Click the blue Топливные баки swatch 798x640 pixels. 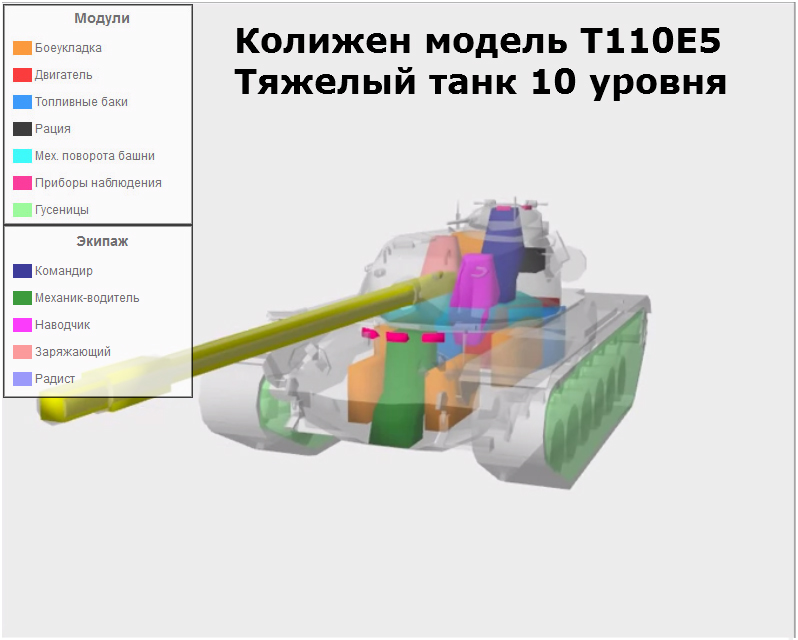pyautogui.click(x=22, y=102)
